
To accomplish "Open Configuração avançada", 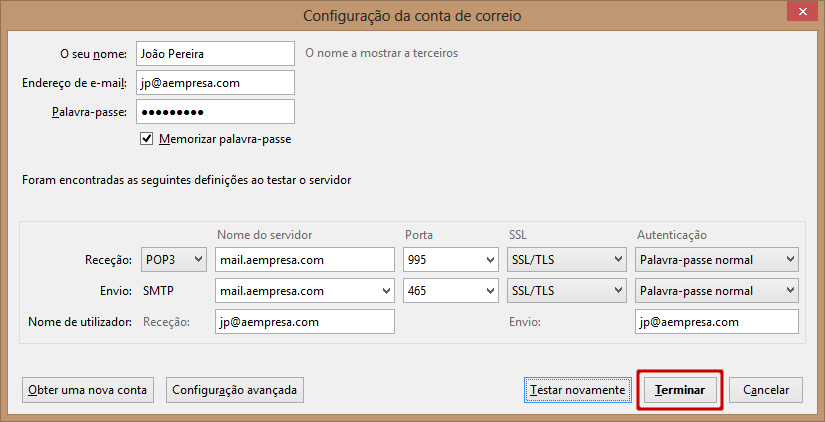I will tap(235, 390).
